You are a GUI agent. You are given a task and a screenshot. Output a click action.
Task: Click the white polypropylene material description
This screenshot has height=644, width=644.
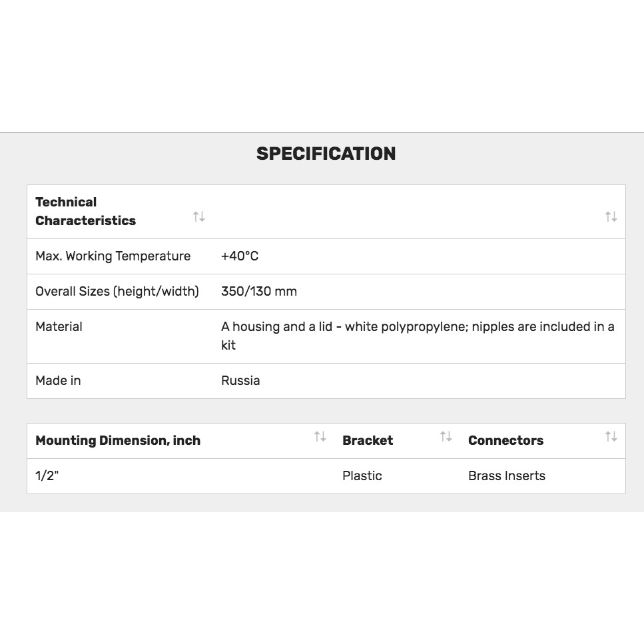pos(418,336)
